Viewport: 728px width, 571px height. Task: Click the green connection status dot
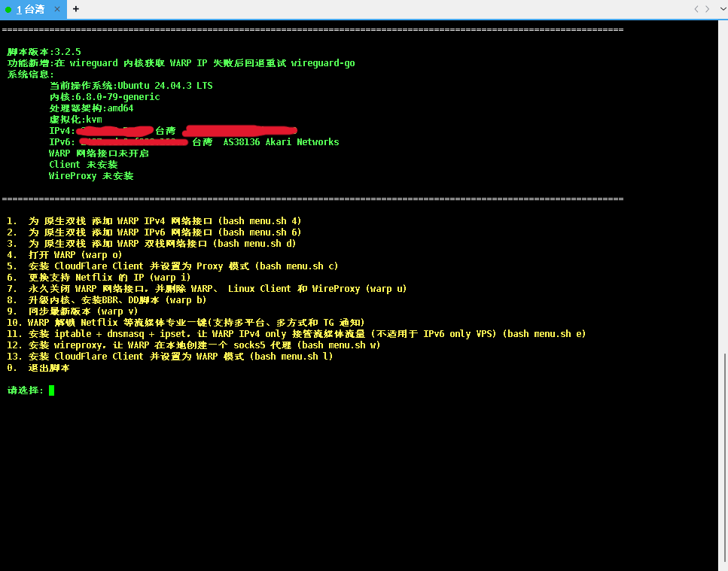[8, 10]
